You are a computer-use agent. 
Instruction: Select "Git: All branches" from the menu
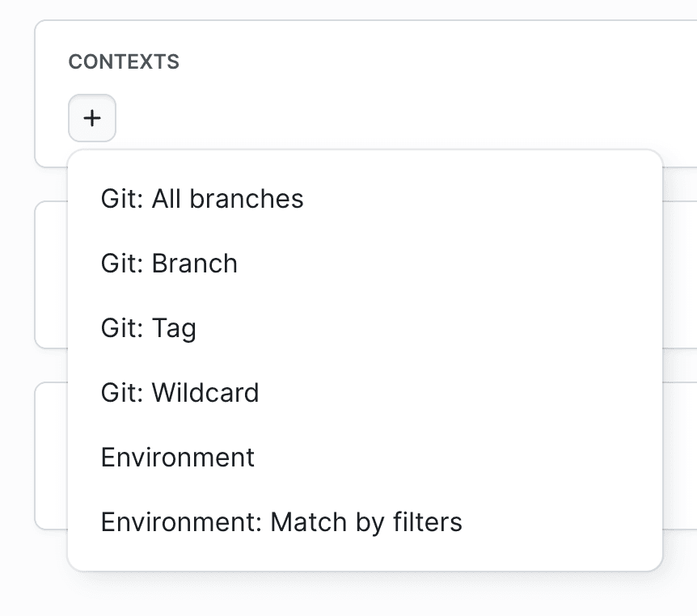(x=202, y=199)
